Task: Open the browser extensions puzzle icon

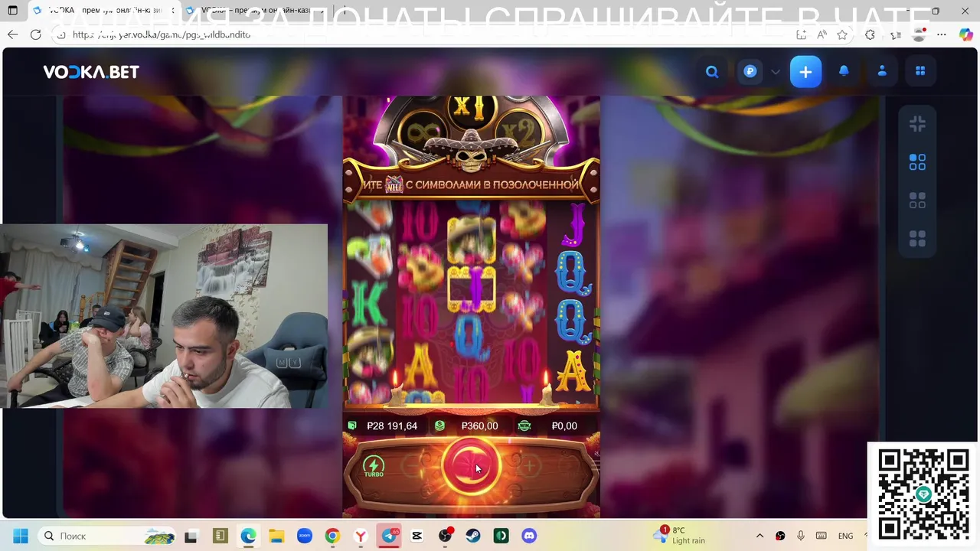Action: (x=870, y=34)
